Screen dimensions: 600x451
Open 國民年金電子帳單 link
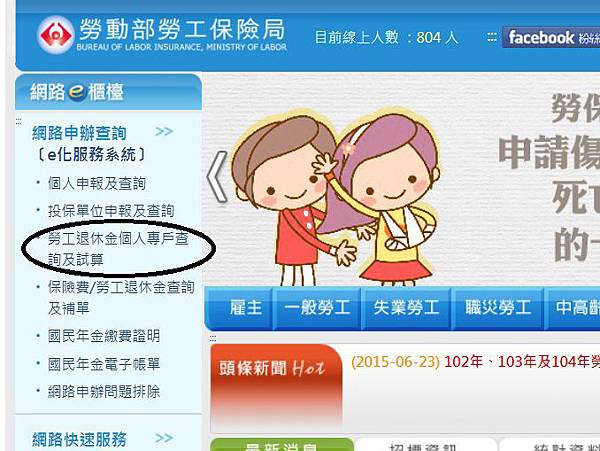tap(104, 363)
